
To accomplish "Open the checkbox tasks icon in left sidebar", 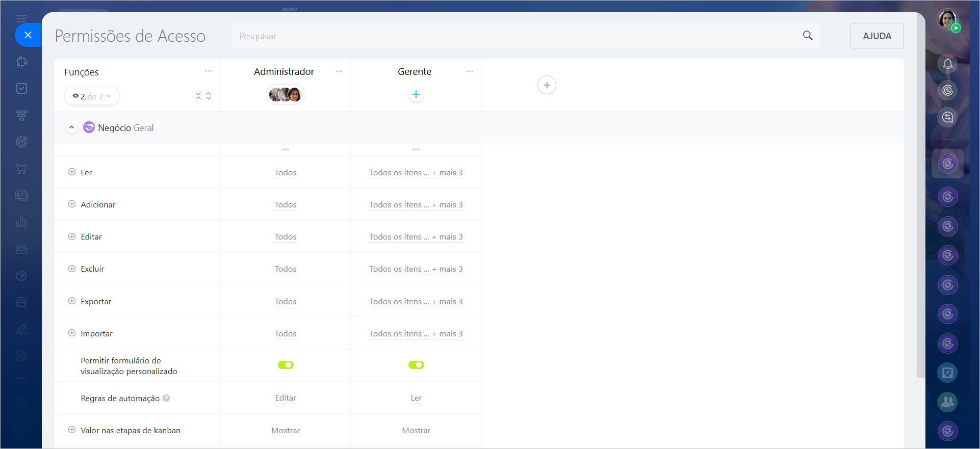I will tap(21, 89).
